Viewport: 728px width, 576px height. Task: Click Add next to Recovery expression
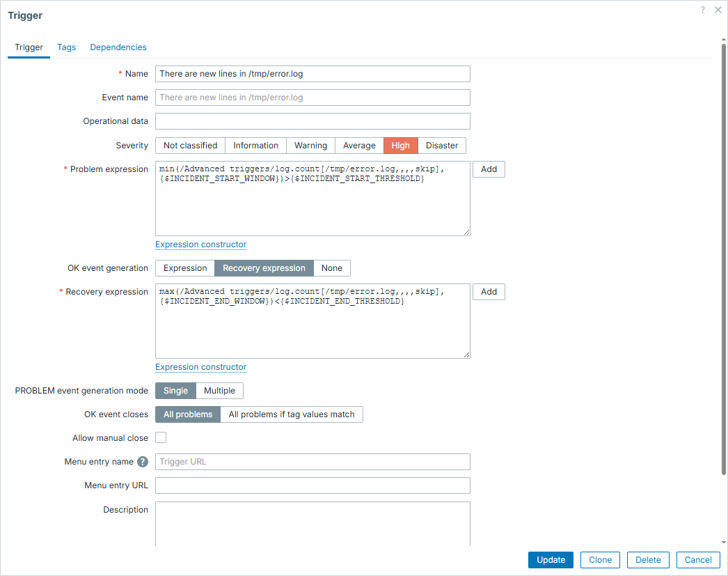(489, 292)
